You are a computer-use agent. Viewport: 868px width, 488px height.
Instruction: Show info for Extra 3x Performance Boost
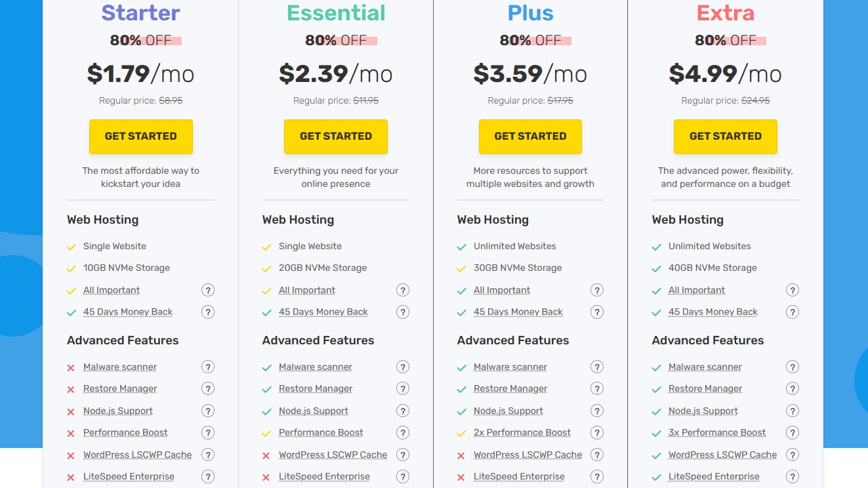793,433
